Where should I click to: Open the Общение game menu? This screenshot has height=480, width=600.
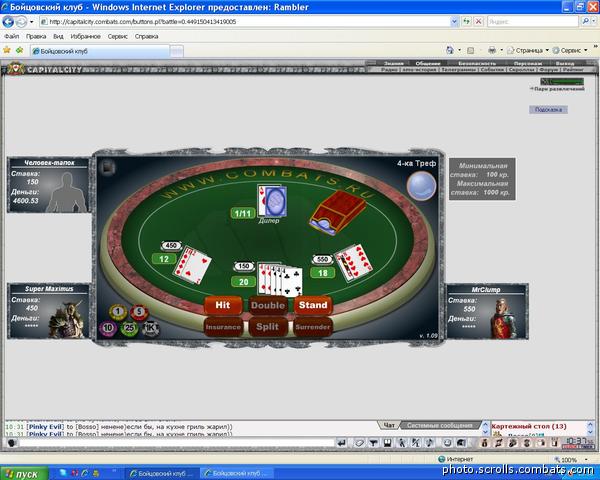[x=428, y=63]
